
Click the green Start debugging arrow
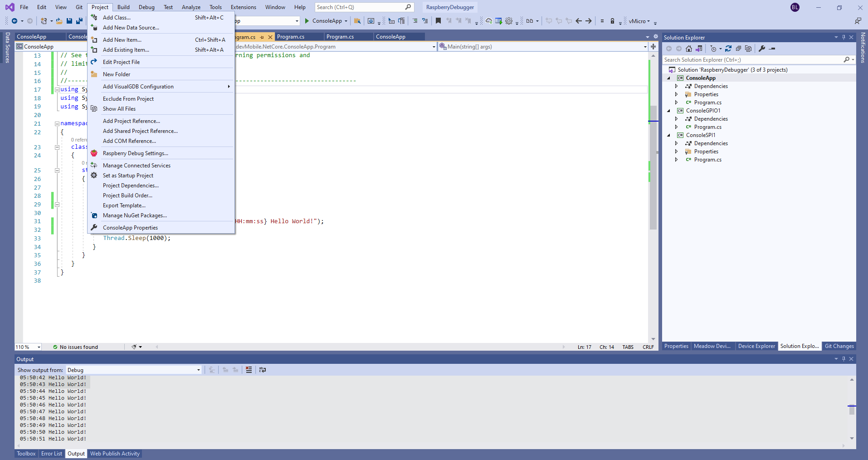307,21
